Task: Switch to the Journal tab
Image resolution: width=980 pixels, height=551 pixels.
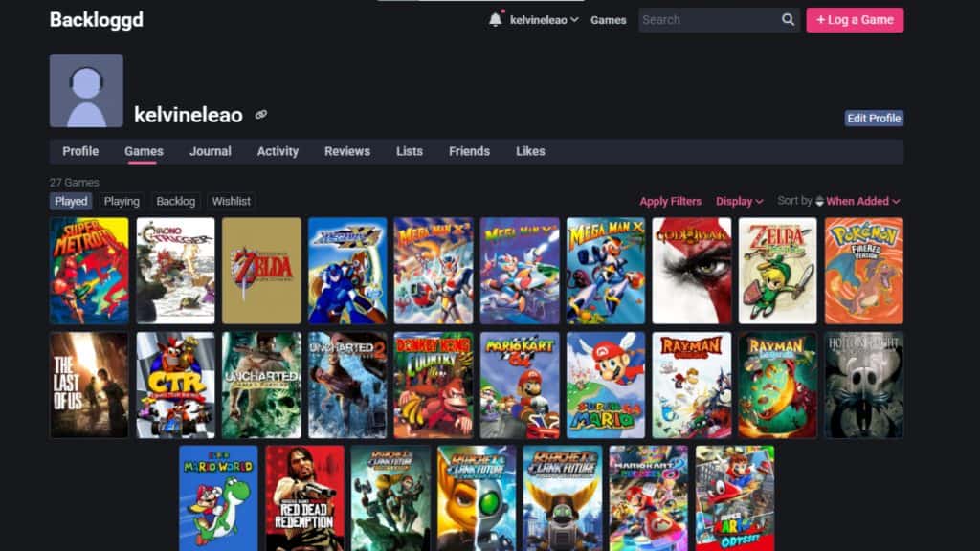Action: coord(210,151)
